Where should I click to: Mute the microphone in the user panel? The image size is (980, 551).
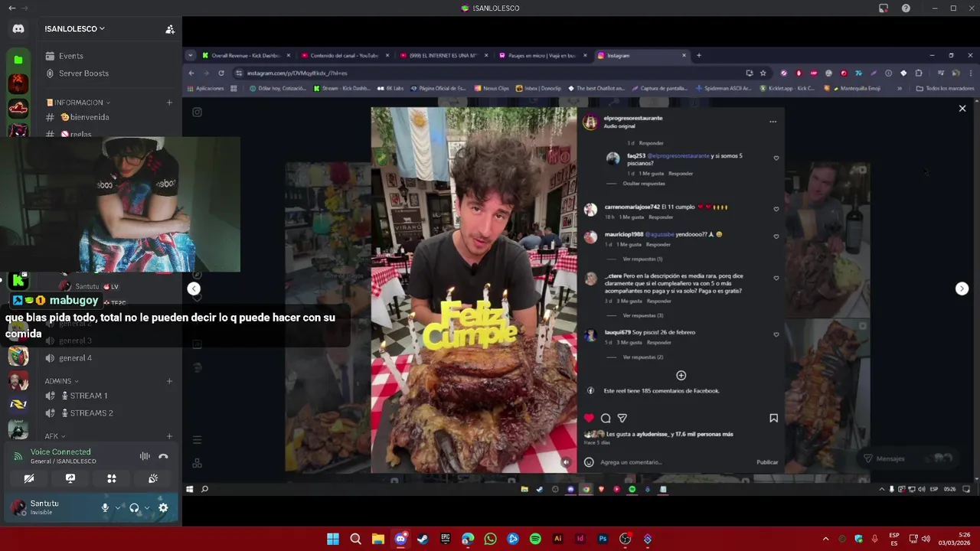(x=105, y=507)
